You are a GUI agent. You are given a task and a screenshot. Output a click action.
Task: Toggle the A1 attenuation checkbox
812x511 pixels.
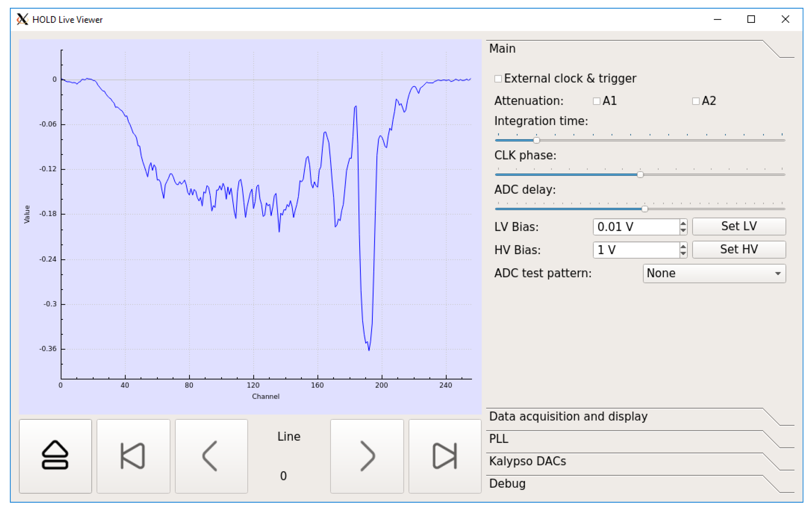[597, 101]
